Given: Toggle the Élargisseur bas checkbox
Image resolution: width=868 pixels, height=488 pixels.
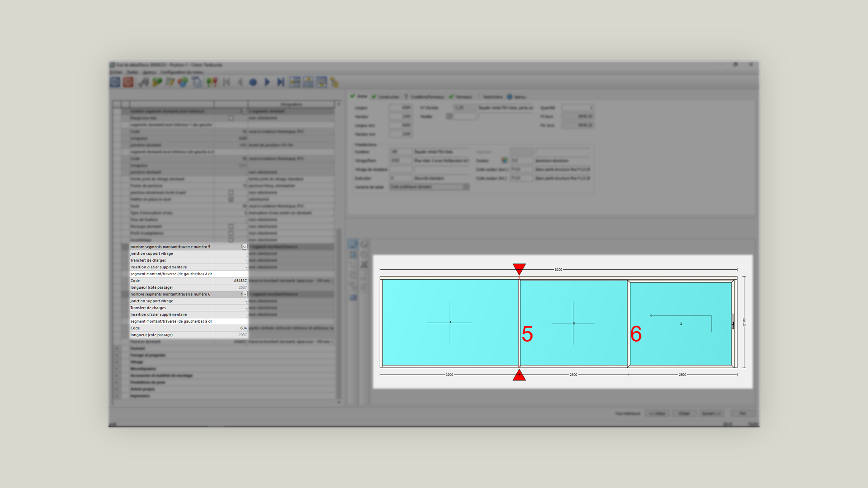Looking at the screenshot, I should (x=231, y=118).
